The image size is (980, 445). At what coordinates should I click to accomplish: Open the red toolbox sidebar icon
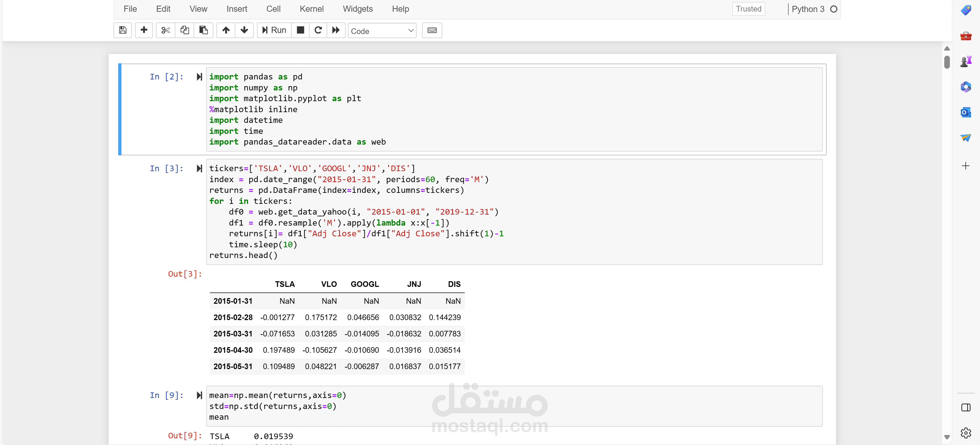(965, 36)
